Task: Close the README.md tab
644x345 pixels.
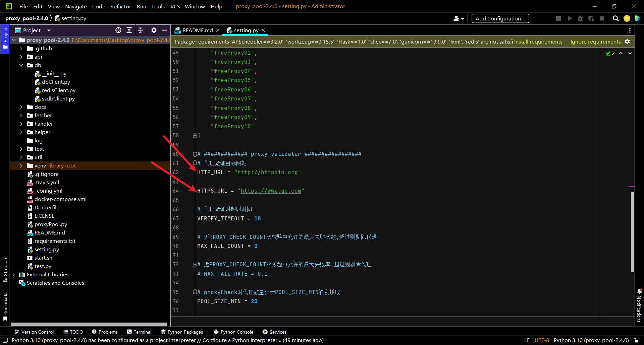Action: click(x=218, y=30)
